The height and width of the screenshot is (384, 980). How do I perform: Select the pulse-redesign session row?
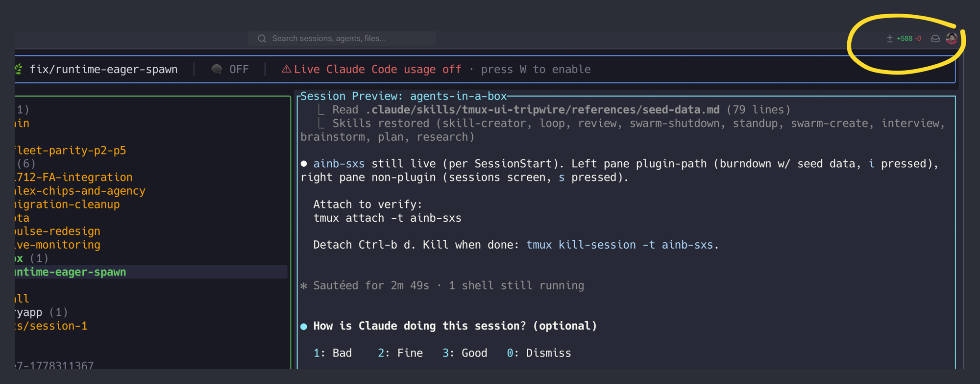tap(57, 231)
